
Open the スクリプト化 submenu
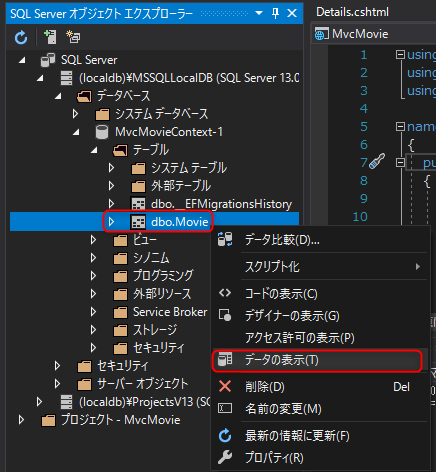[320, 267]
